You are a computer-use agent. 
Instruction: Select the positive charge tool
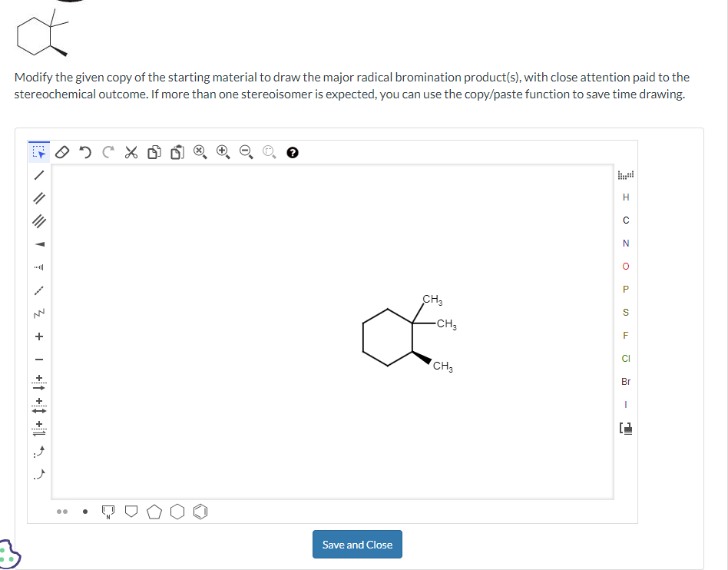pos(39,336)
